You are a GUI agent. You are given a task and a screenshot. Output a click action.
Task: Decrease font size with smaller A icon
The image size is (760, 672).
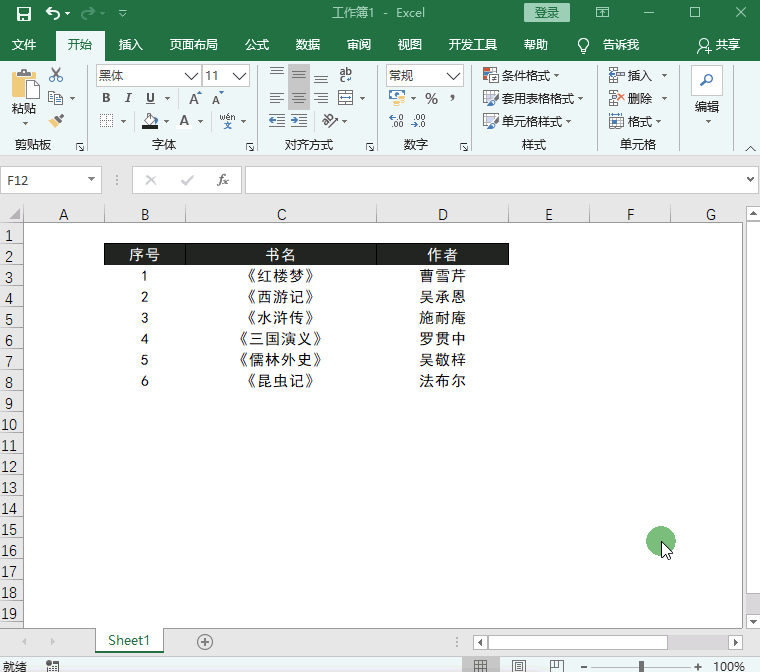pos(217,98)
